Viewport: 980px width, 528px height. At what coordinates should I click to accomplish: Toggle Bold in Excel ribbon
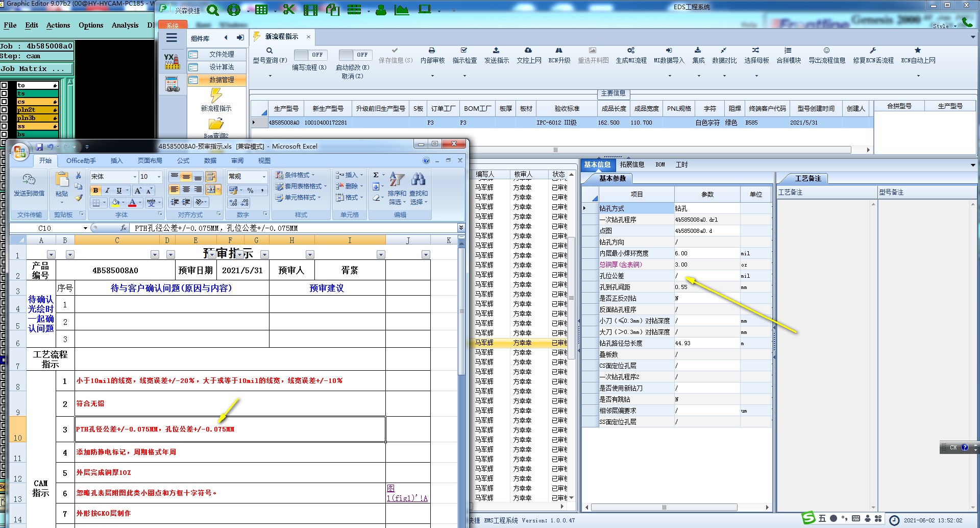pyautogui.click(x=95, y=190)
